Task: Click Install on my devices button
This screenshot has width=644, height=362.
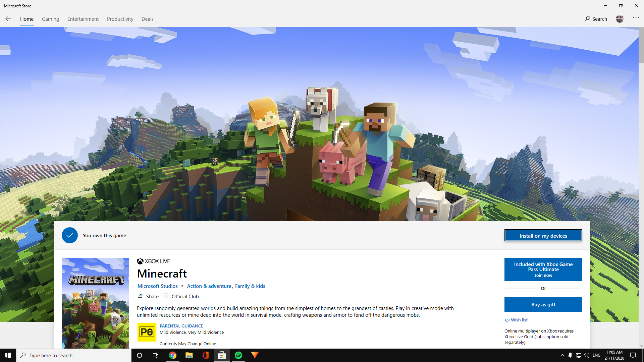Action: [543, 235]
